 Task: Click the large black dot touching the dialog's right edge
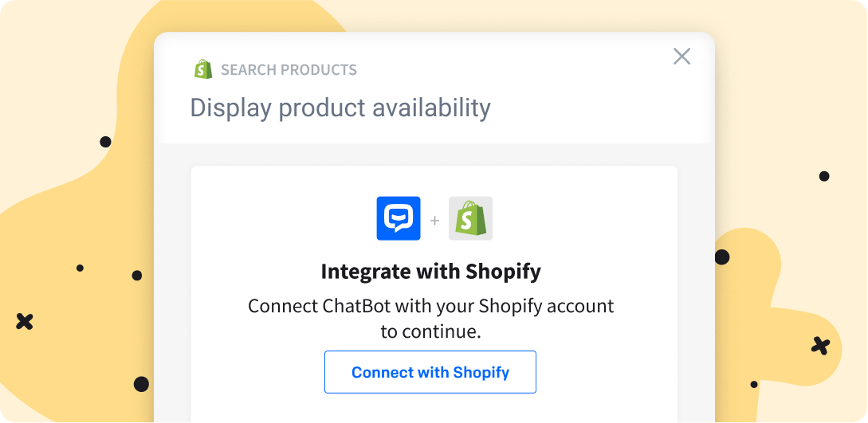[x=721, y=257]
